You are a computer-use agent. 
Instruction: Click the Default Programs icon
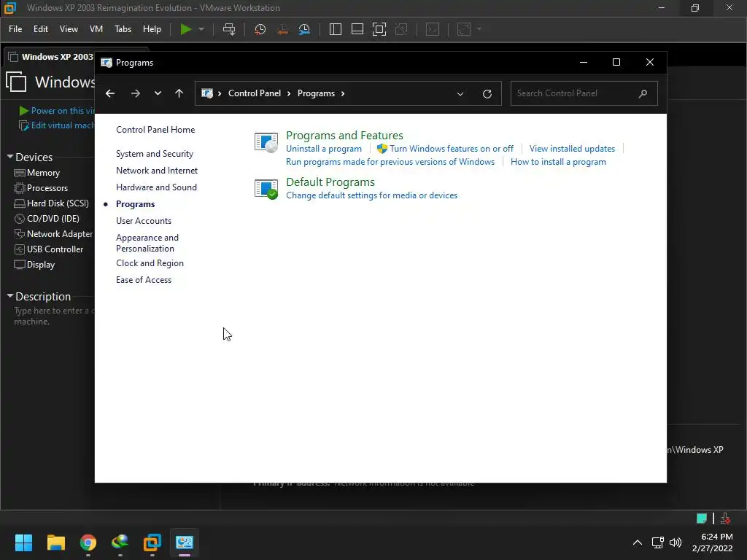pos(266,189)
